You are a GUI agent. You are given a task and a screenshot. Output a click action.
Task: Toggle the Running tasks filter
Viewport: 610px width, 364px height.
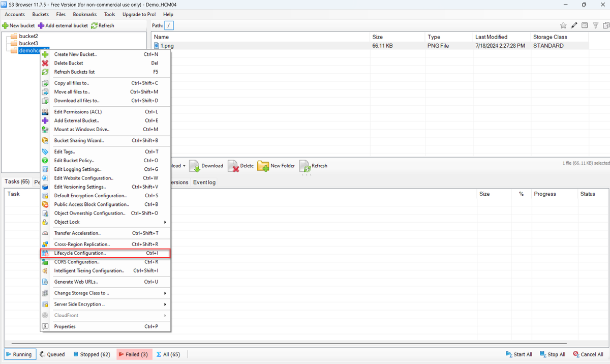[x=19, y=354]
